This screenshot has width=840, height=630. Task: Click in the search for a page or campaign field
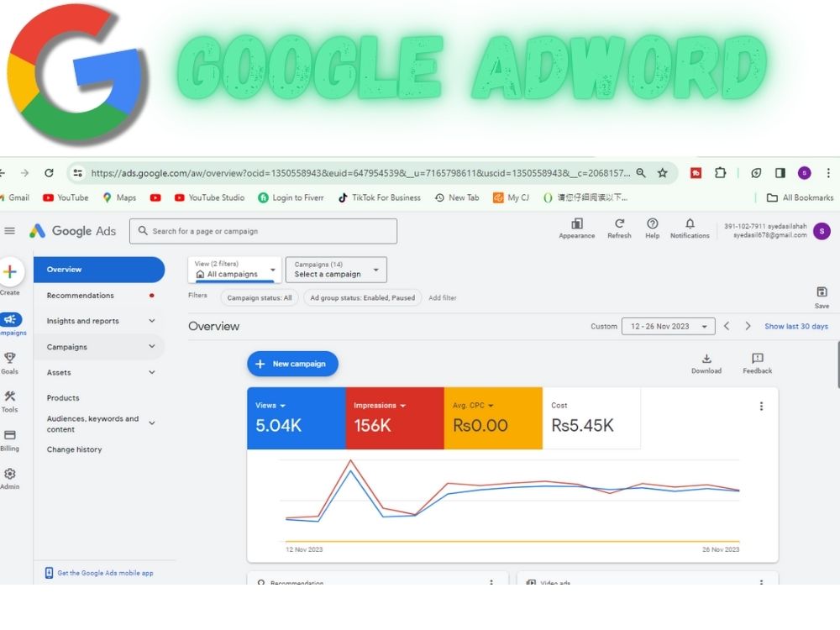tap(263, 231)
